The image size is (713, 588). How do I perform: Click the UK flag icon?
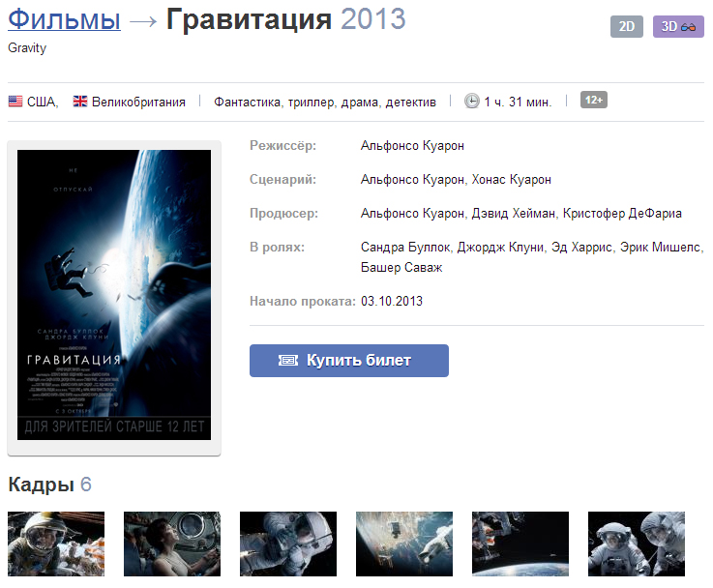tap(80, 101)
